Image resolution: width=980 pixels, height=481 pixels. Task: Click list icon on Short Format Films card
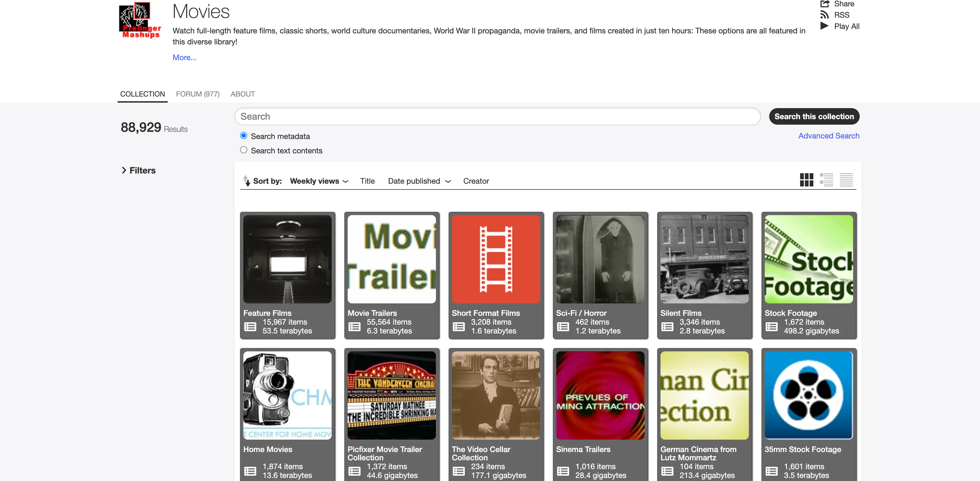[x=459, y=327]
